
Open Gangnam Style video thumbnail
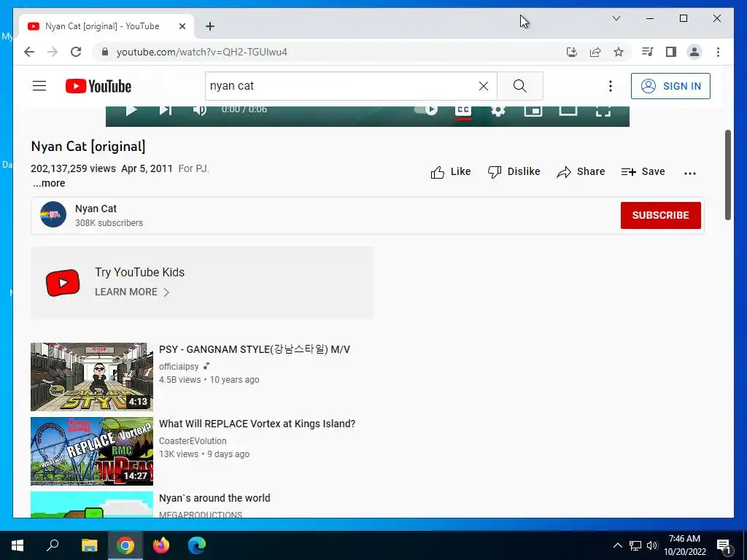point(92,377)
